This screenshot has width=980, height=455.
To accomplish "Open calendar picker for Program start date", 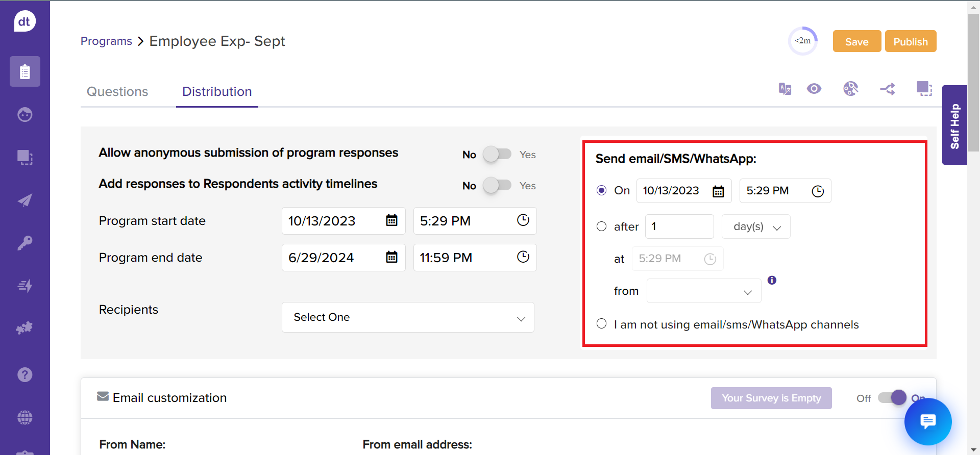I will click(391, 220).
